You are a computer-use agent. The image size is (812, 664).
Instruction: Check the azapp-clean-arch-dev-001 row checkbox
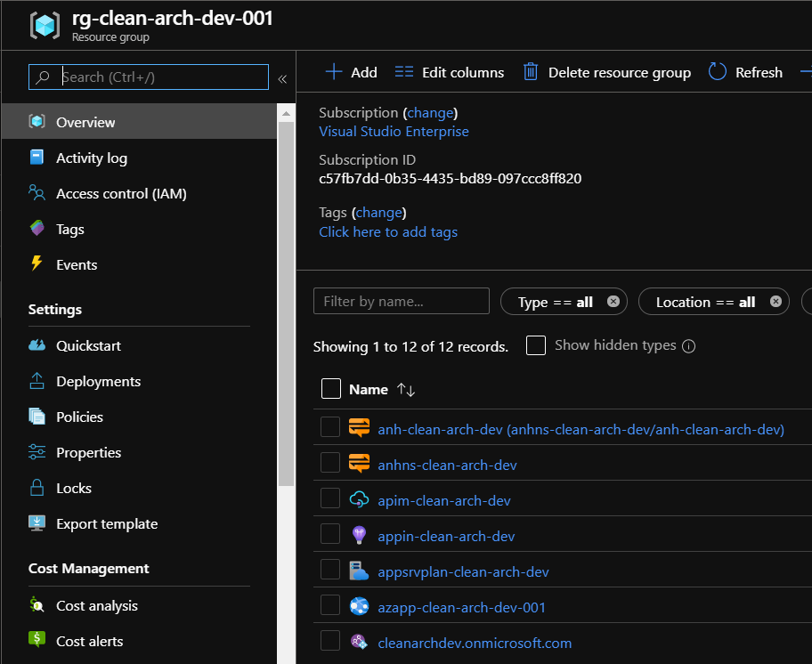pyautogui.click(x=329, y=604)
